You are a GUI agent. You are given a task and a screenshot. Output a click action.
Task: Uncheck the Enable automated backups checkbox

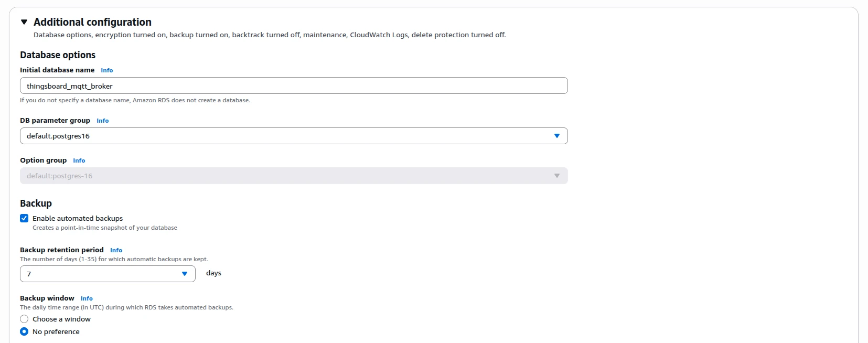[24, 218]
